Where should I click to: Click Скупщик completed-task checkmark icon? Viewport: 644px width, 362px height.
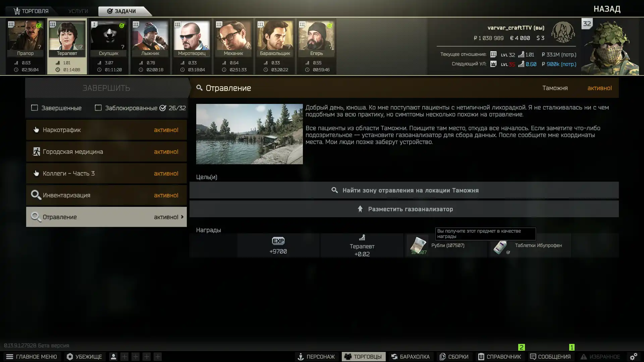pos(122,25)
